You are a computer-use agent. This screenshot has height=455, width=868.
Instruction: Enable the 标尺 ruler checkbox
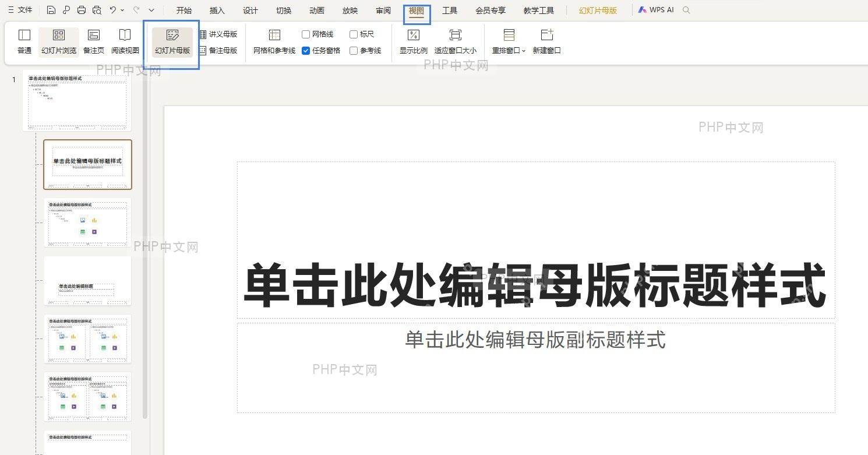coord(354,34)
